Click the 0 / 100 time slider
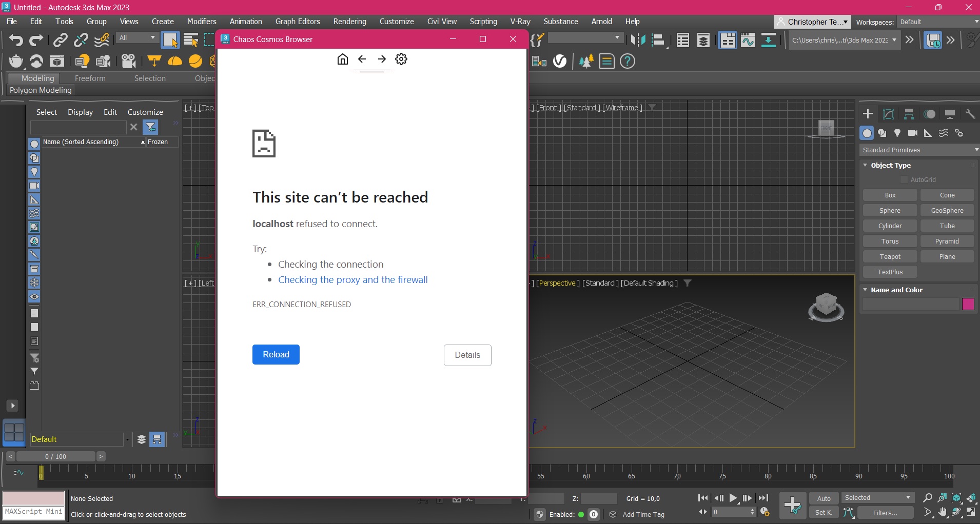This screenshot has height=524, width=980. tap(55, 456)
